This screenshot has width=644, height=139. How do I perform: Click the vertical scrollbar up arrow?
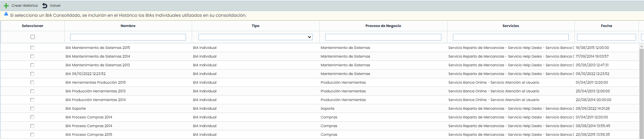pos(641,46)
